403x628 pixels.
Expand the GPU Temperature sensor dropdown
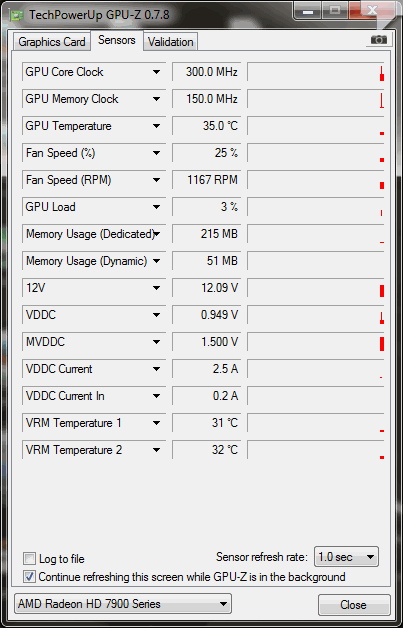point(156,126)
